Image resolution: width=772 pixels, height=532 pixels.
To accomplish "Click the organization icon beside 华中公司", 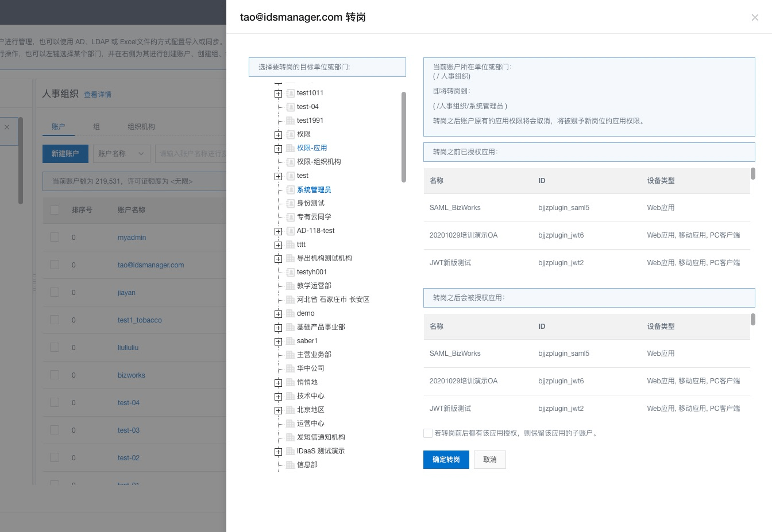I will (291, 368).
